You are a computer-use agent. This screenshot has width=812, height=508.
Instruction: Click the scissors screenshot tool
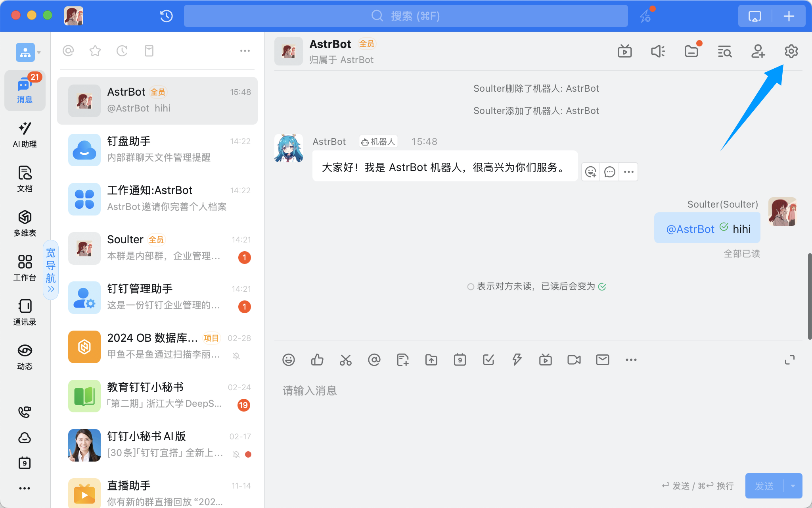(345, 360)
